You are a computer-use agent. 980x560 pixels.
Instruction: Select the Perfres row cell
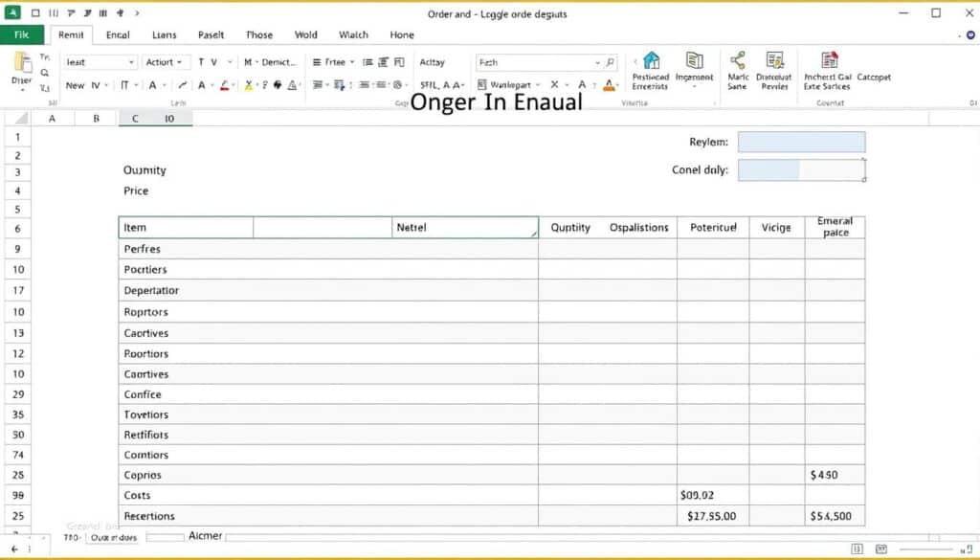[x=328, y=249]
